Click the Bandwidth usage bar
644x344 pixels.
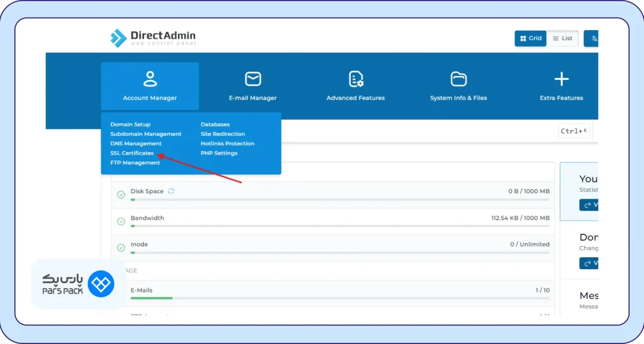pyautogui.click(x=340, y=226)
